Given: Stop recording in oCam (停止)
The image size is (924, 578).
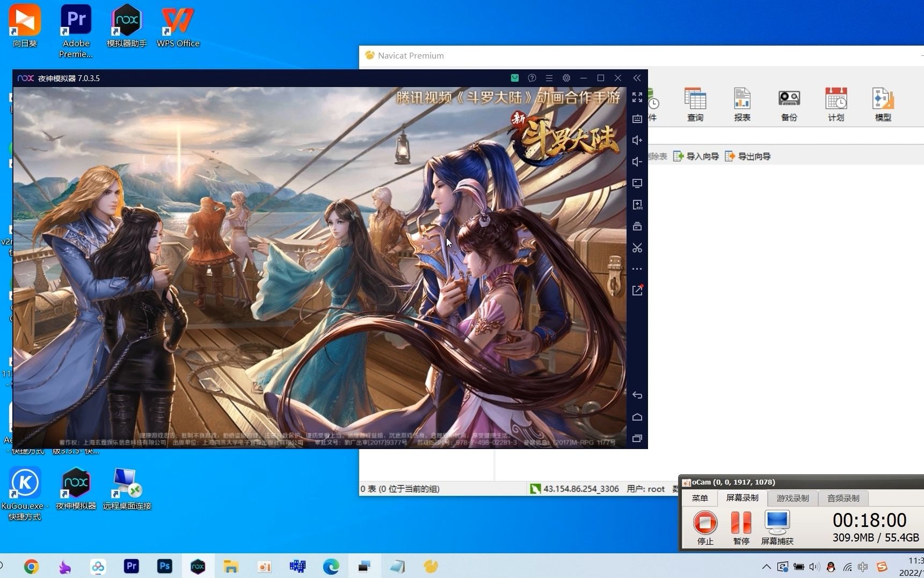Looking at the screenshot, I should point(705,528).
